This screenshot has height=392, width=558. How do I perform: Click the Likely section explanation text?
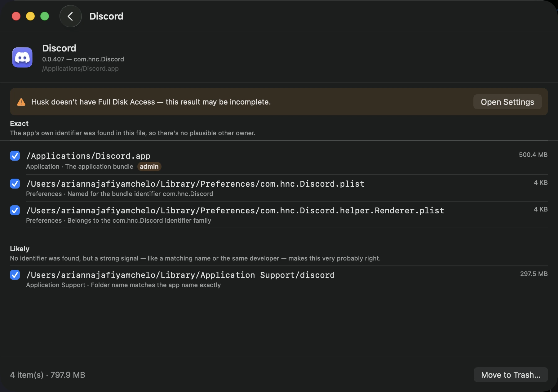(195, 258)
